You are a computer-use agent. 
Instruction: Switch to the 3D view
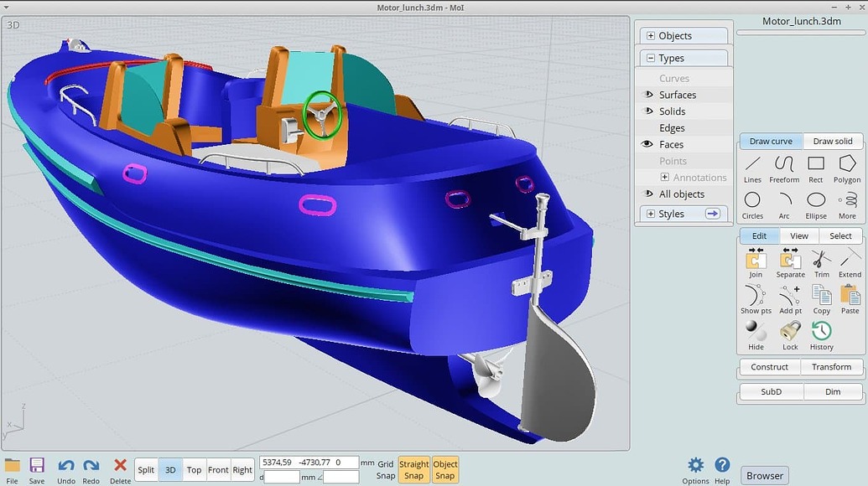coord(170,470)
